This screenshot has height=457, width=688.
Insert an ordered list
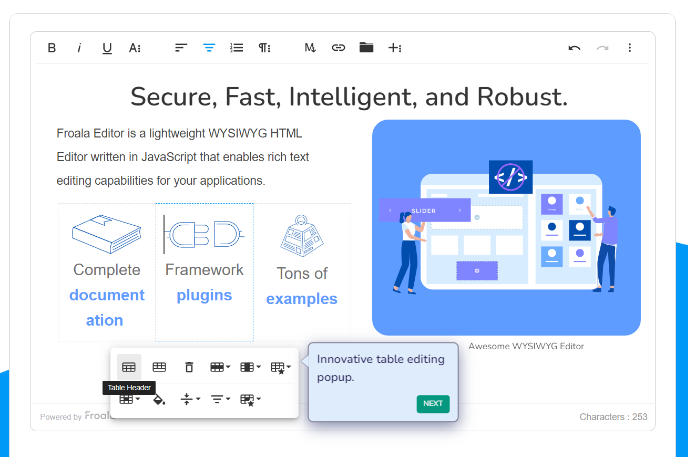236,48
